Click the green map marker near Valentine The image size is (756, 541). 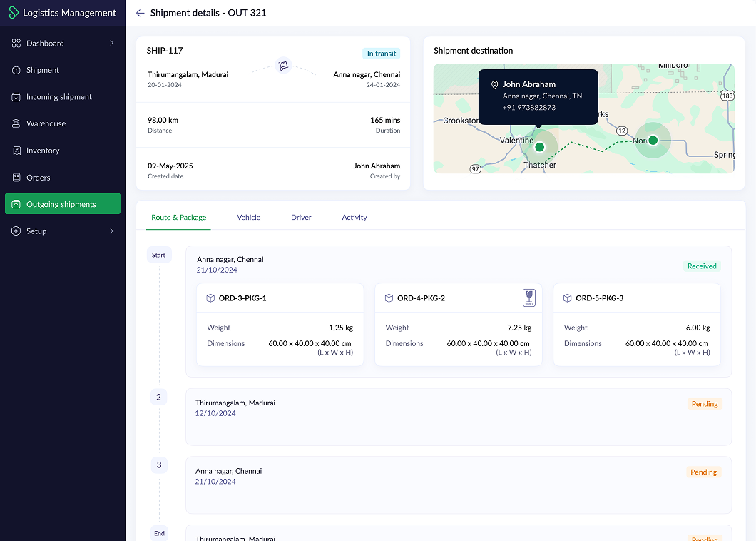point(540,147)
